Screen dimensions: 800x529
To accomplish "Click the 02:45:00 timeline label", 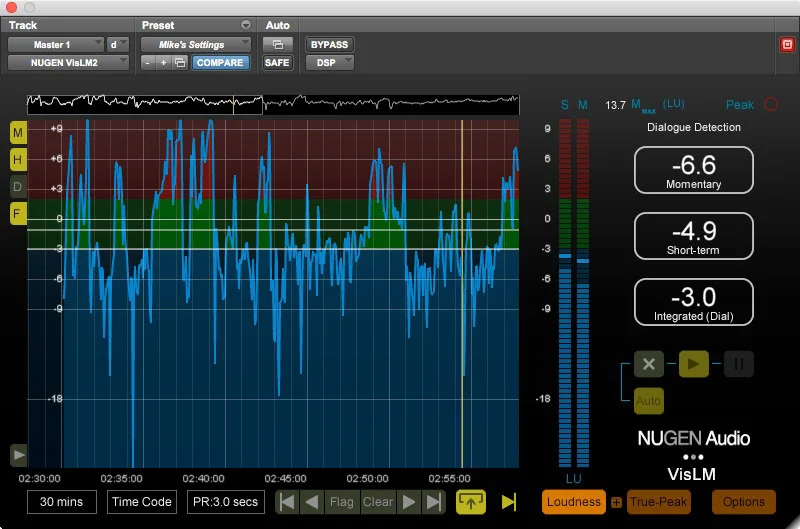I will pyautogui.click(x=285, y=478).
